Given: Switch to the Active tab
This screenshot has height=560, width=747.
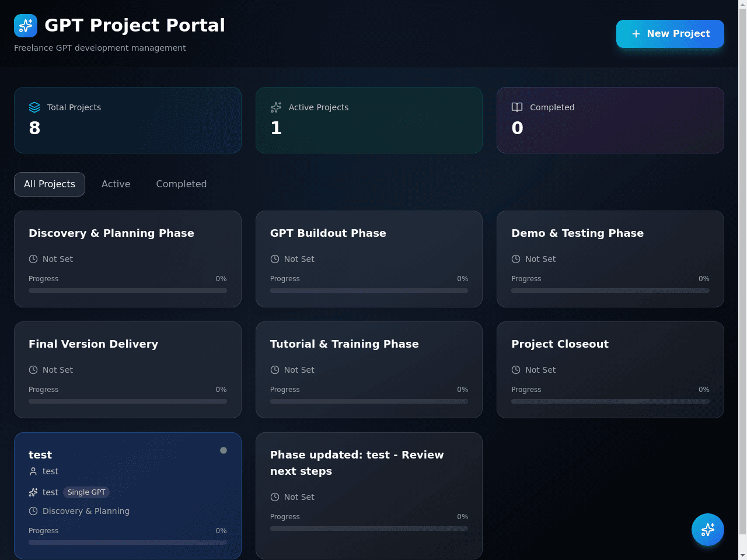Looking at the screenshot, I should (x=116, y=184).
